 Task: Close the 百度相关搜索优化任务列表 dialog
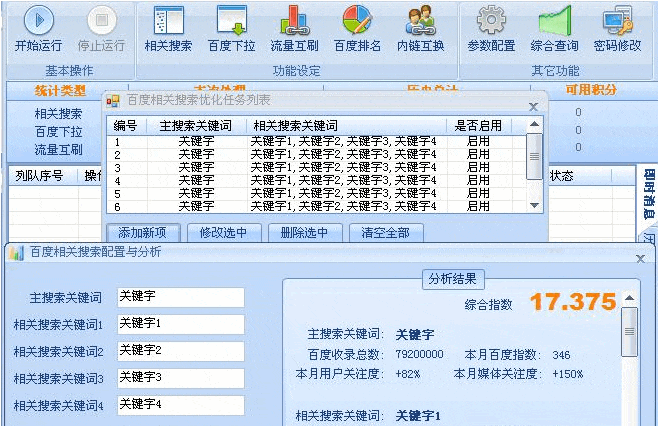pyautogui.click(x=533, y=107)
